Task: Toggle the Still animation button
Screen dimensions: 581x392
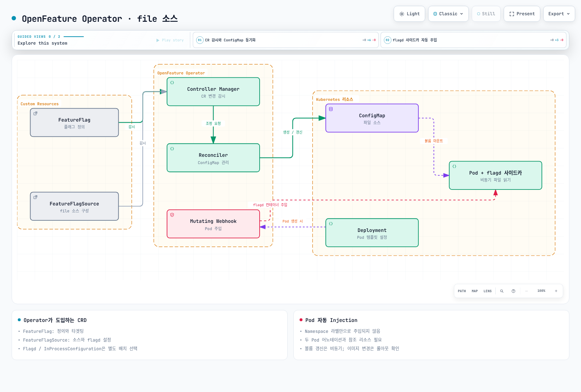Action: 486,14
